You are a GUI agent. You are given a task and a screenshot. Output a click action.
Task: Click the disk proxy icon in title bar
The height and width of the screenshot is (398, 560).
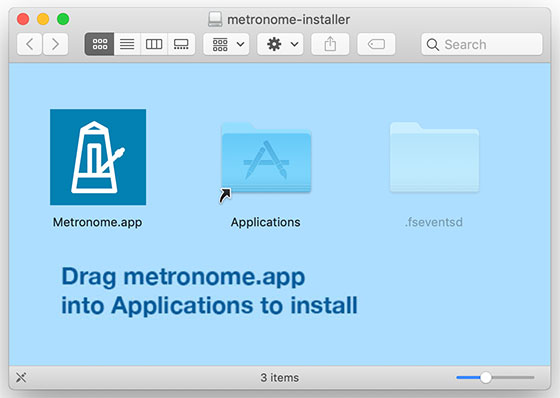click(215, 19)
